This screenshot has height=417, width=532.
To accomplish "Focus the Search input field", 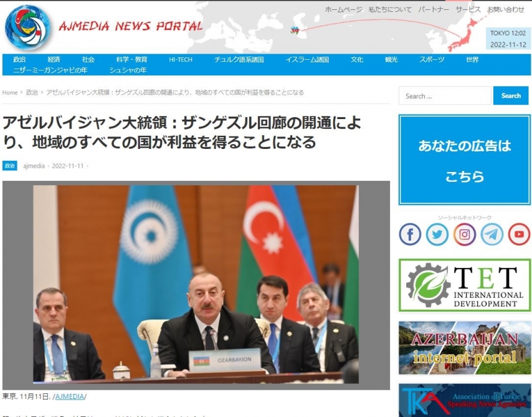I will tap(445, 96).
